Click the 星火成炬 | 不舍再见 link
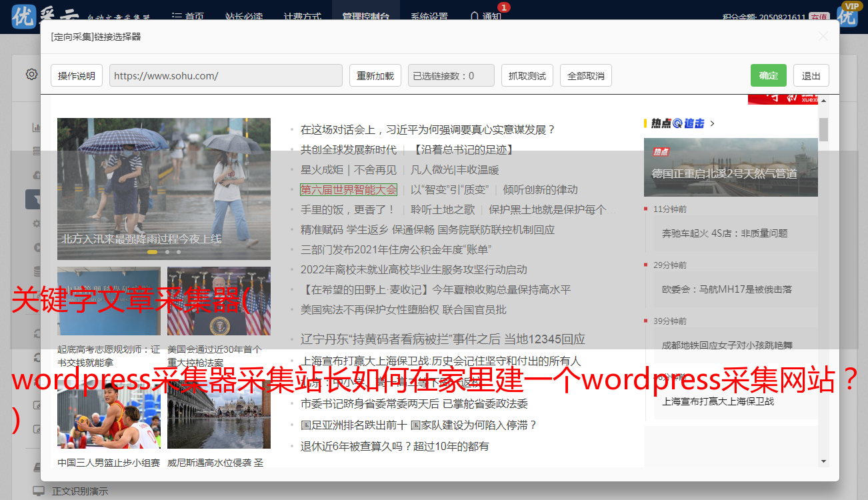The height and width of the screenshot is (500, 868). point(349,169)
